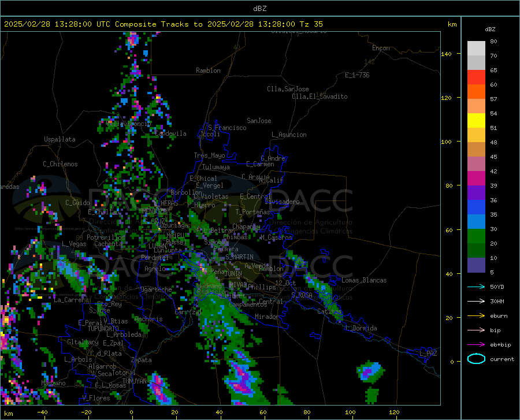
Task: Pick the light blue 35–30 dBZ swatch
Action: [x=476, y=222]
